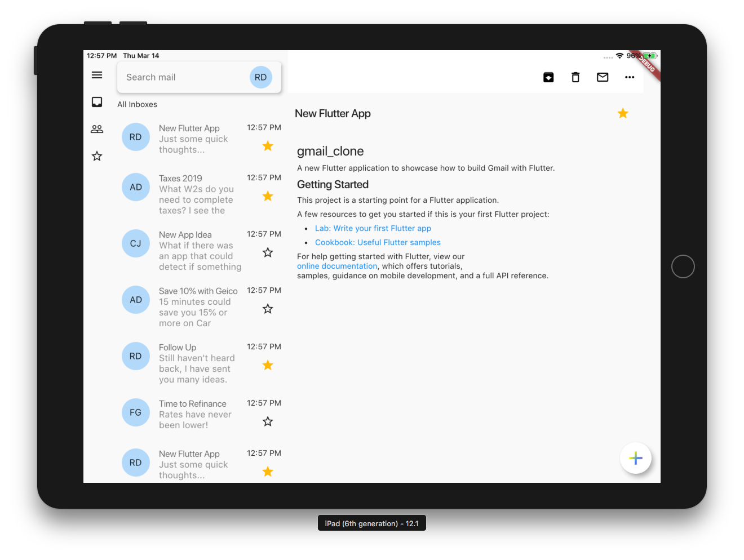
Task: Click the Getting Started heading
Action: click(x=333, y=184)
